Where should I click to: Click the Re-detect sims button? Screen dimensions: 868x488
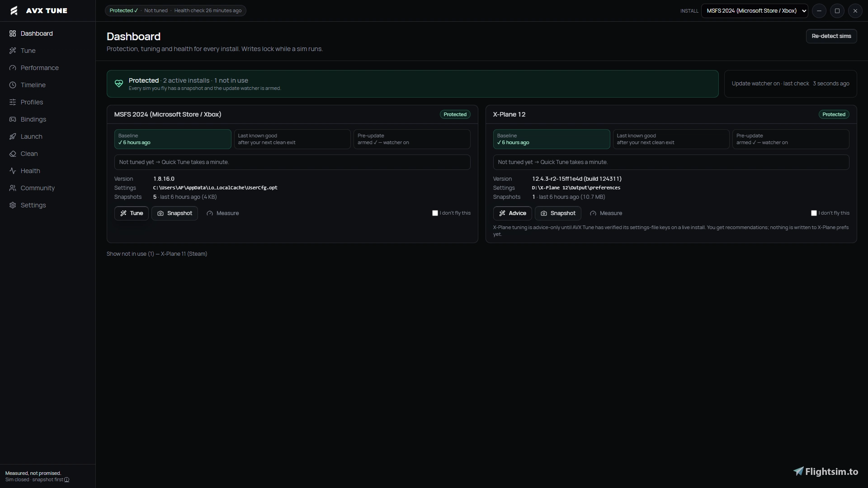point(831,36)
